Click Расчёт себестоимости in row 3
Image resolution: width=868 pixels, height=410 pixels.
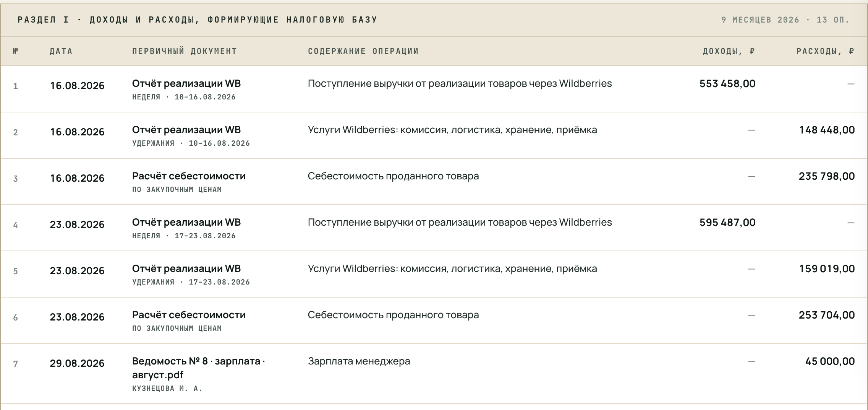point(189,176)
